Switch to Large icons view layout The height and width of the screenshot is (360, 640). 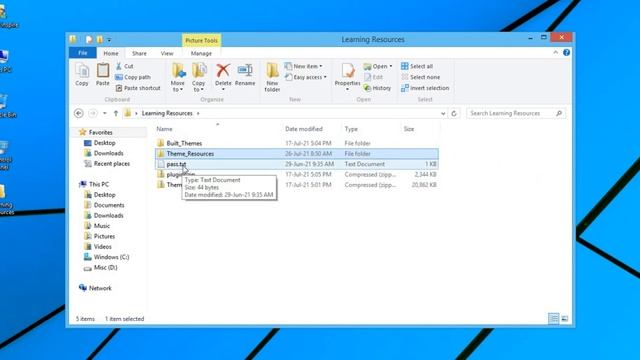coord(565,318)
